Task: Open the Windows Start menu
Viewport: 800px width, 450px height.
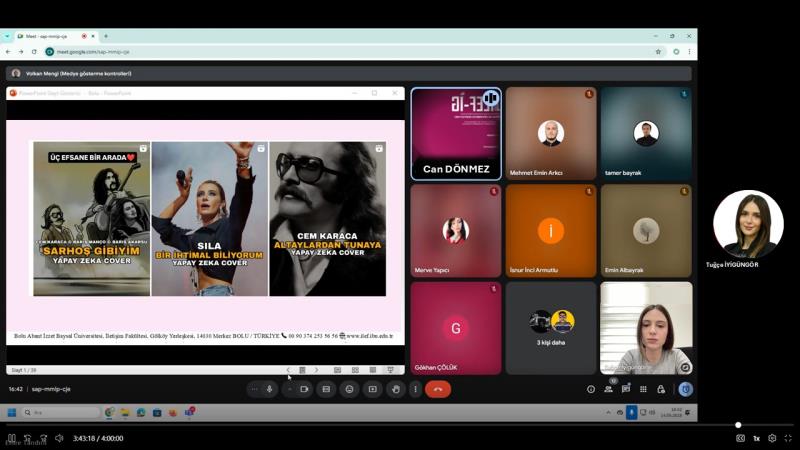Action: pyautogui.click(x=12, y=412)
